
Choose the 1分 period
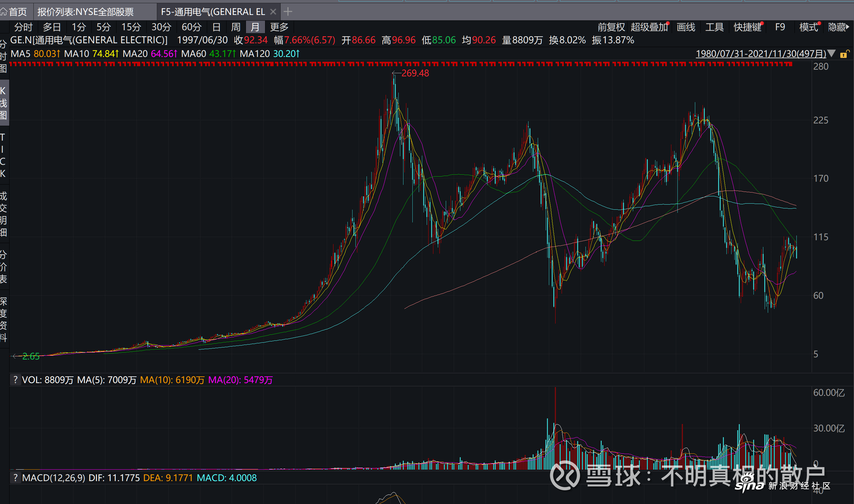pyautogui.click(x=79, y=27)
